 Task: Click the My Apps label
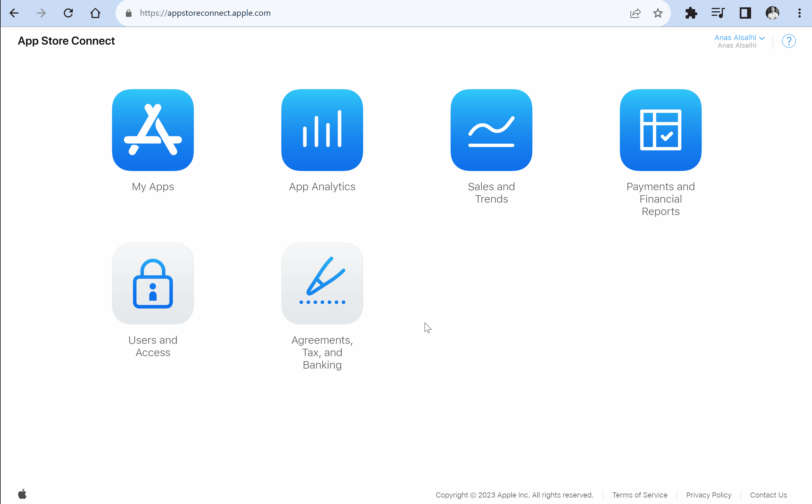point(153,187)
